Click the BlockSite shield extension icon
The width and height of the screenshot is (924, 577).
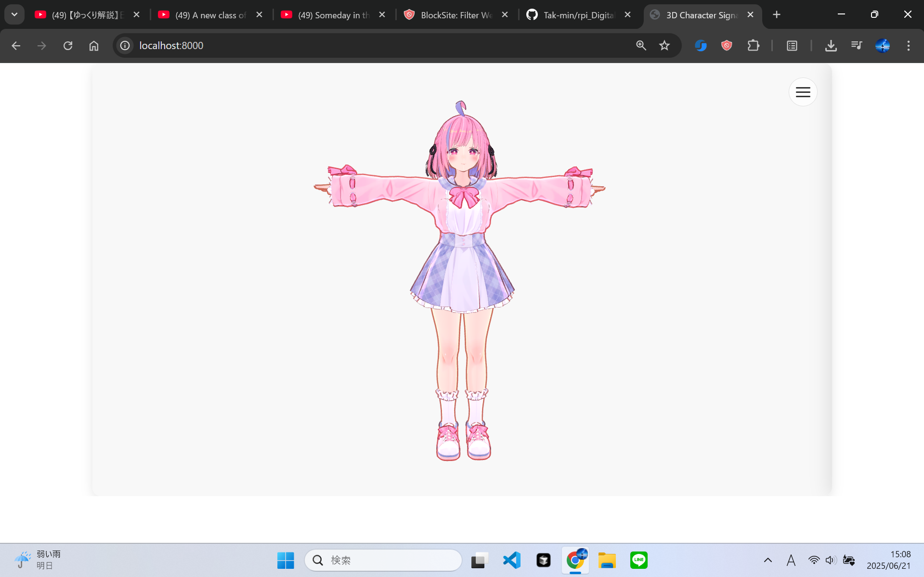click(726, 46)
